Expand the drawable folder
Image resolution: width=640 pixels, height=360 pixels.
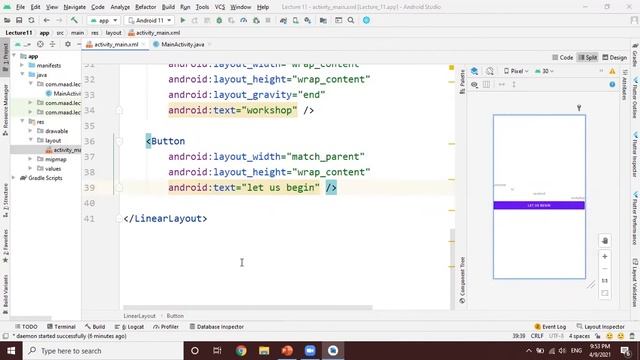point(30,131)
